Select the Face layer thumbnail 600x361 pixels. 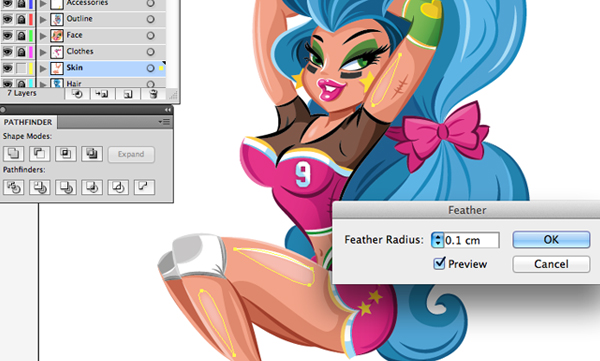[x=57, y=36]
